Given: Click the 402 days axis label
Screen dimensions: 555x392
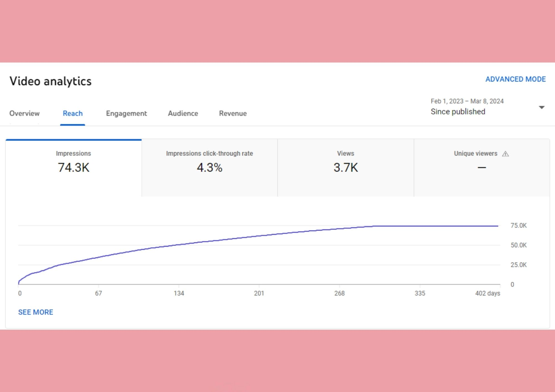Looking at the screenshot, I should pyautogui.click(x=488, y=293).
